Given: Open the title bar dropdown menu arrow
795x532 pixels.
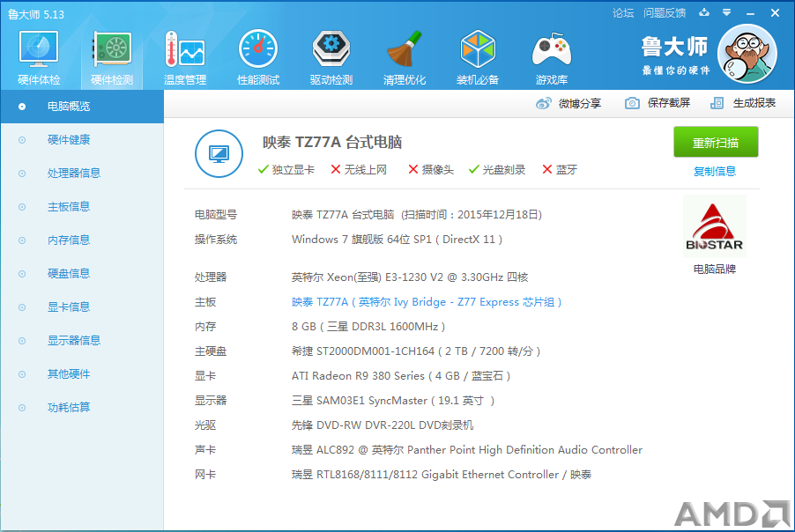Looking at the screenshot, I should click(726, 12).
